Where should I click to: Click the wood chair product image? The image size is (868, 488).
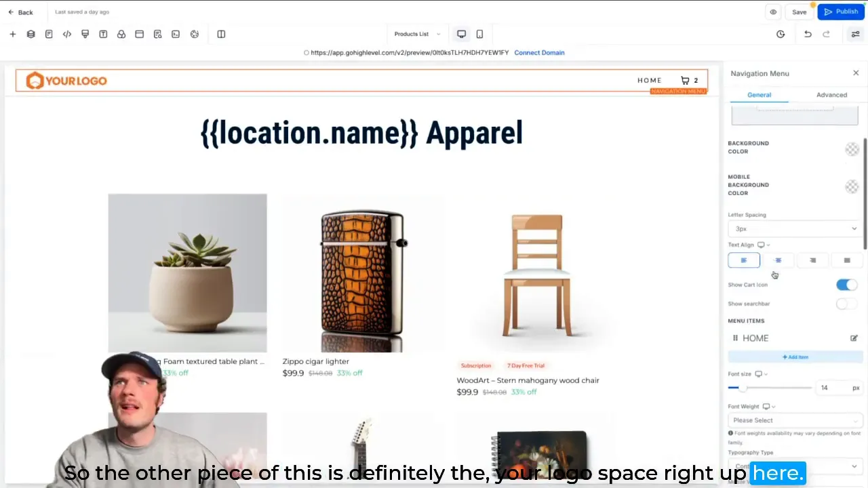point(536,274)
